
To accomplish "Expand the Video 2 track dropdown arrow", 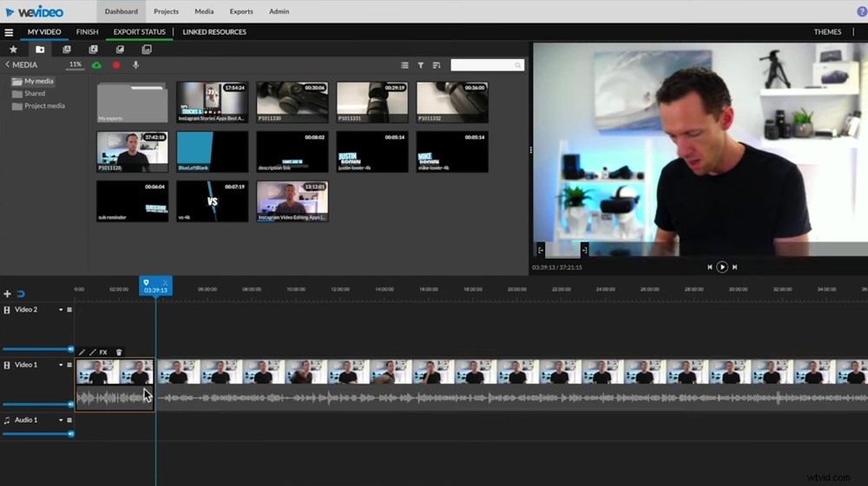I will [x=61, y=310].
